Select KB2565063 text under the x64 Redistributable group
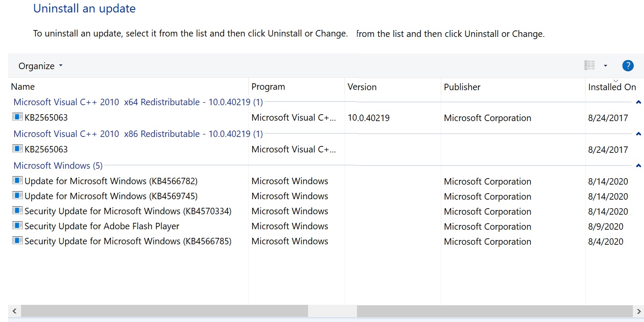Viewport: 644px width, 322px height. (x=46, y=118)
